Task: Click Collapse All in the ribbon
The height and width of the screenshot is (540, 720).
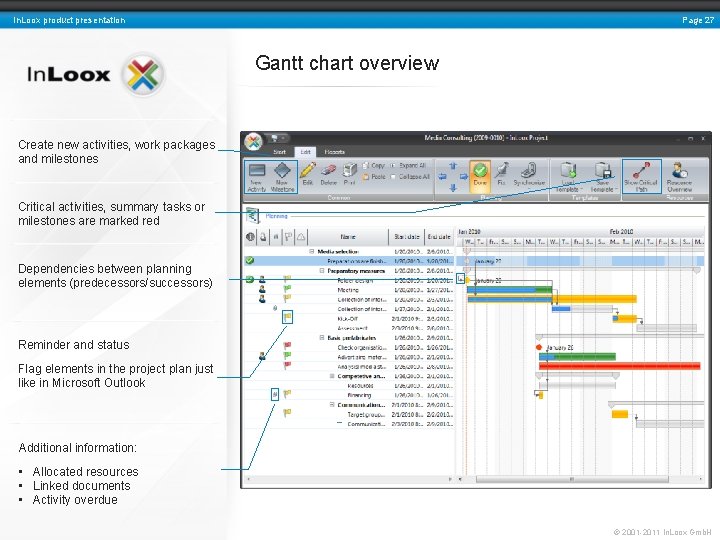Action: coord(410,176)
